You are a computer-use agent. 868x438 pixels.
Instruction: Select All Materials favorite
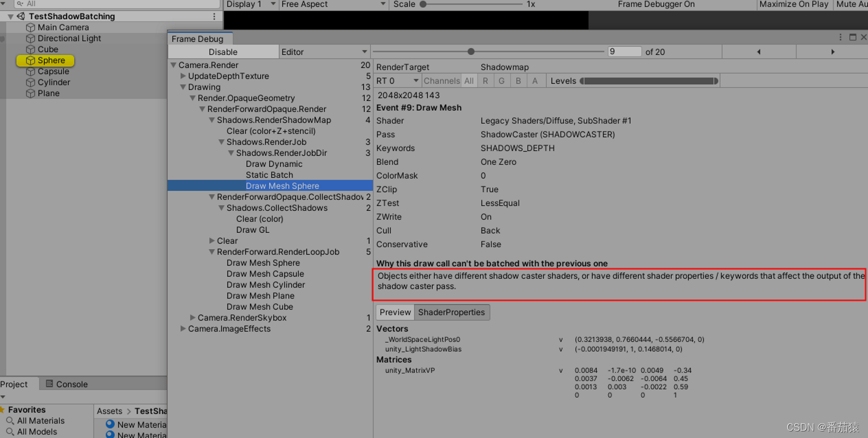point(41,421)
